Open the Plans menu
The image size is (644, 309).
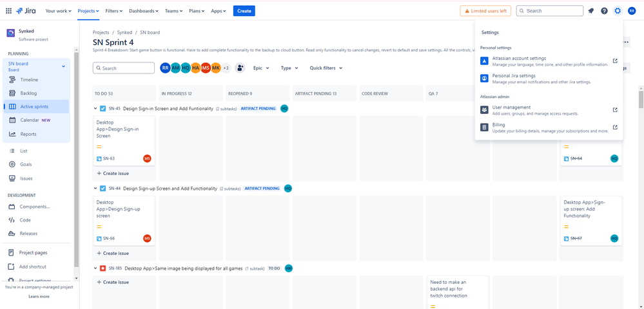(197, 11)
